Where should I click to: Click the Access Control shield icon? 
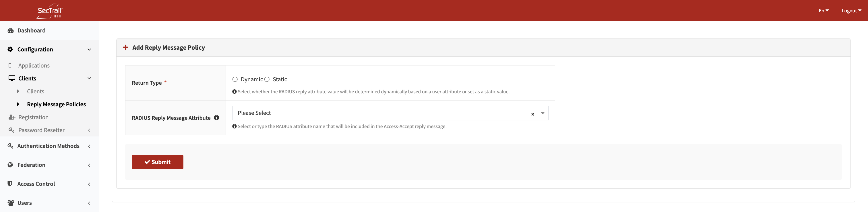(x=10, y=184)
